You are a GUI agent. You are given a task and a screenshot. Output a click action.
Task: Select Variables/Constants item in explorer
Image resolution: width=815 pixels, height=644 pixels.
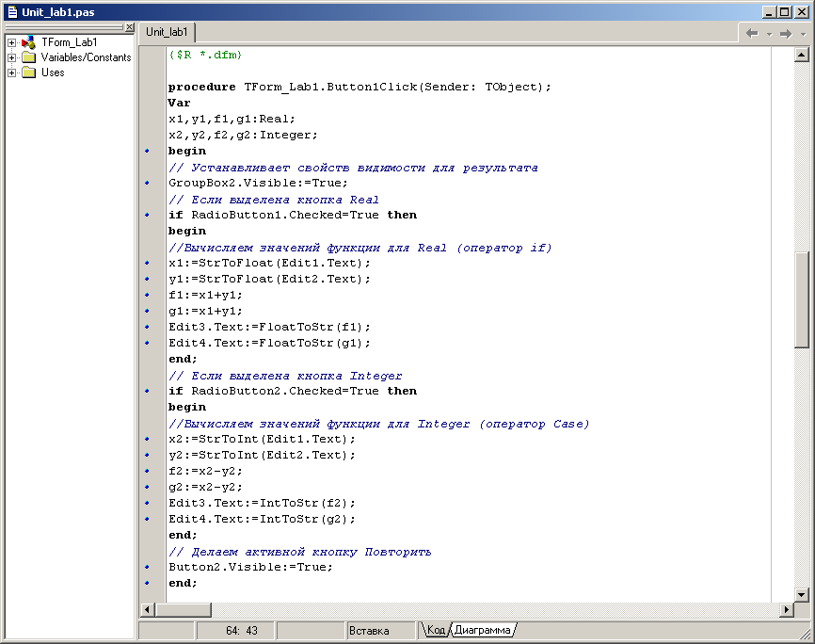86,57
